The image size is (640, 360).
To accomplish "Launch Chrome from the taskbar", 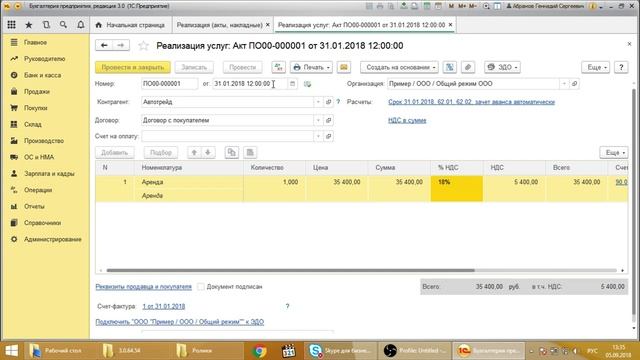I will point(259,351).
